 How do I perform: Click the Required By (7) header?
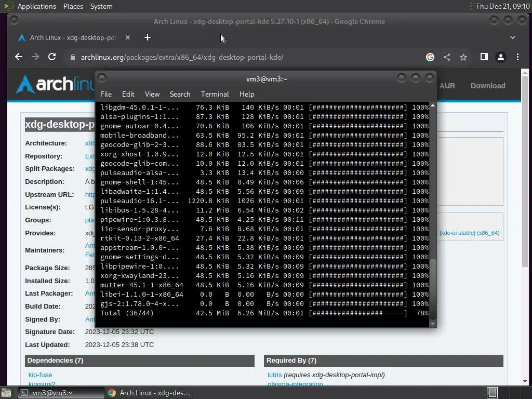coord(383,361)
